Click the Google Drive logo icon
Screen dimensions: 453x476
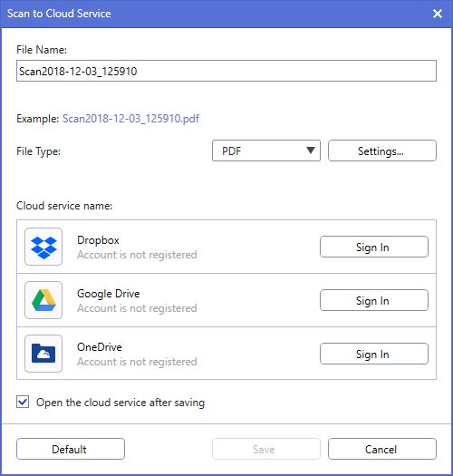[x=43, y=300]
